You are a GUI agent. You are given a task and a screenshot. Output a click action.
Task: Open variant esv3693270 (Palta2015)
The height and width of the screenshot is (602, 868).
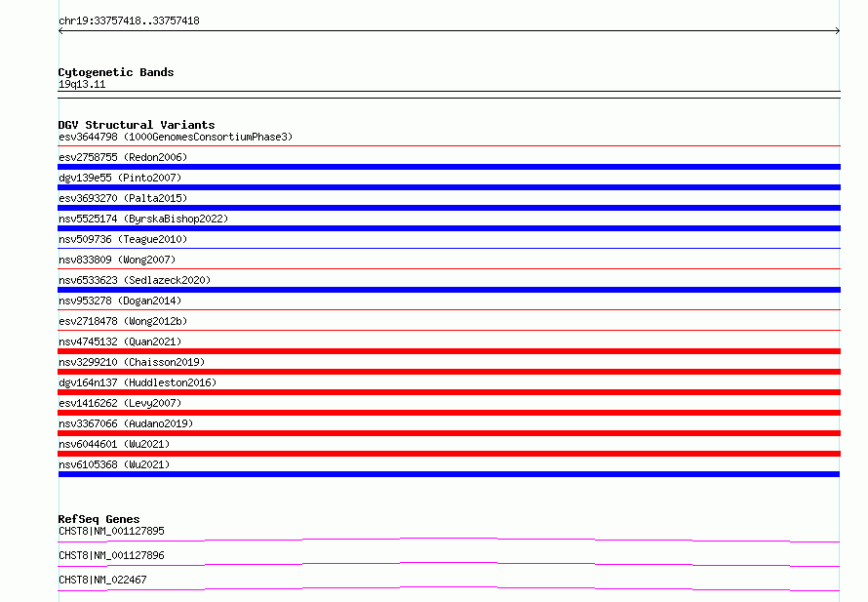[123, 198]
